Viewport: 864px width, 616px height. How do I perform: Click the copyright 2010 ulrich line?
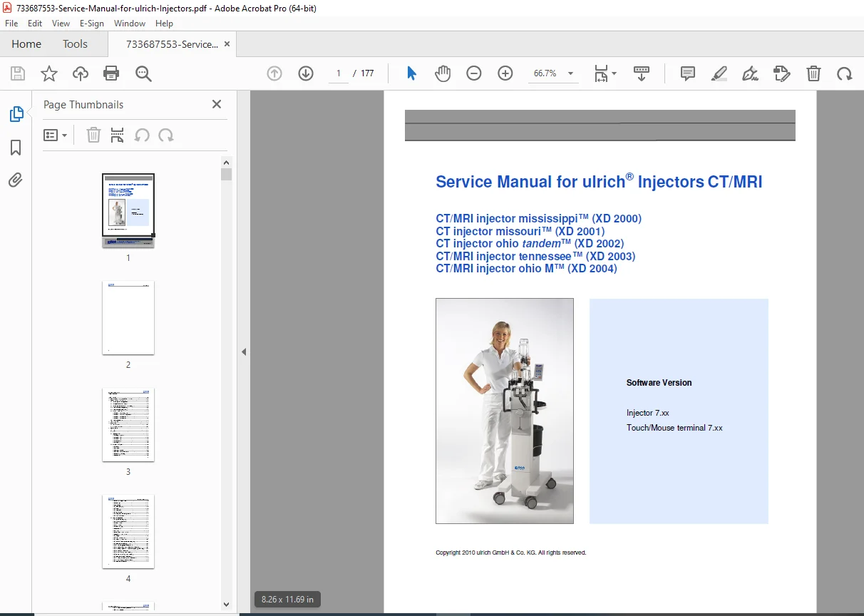(511, 553)
